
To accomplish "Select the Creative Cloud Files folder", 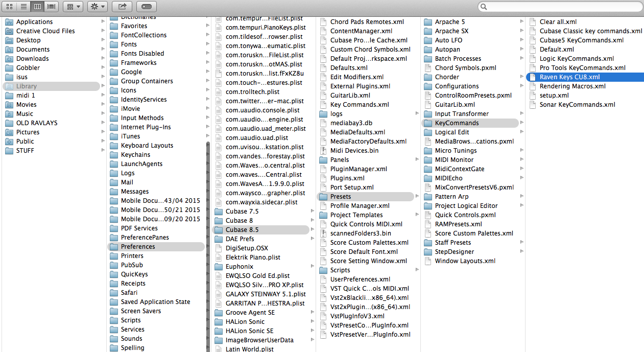I will [x=45, y=31].
